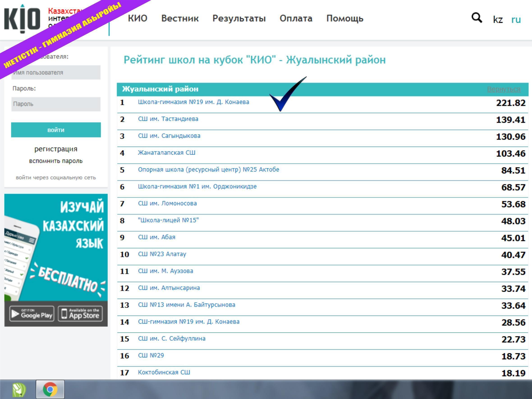
Task: Open СШ им. М. Ауэзова
Action: tap(165, 271)
